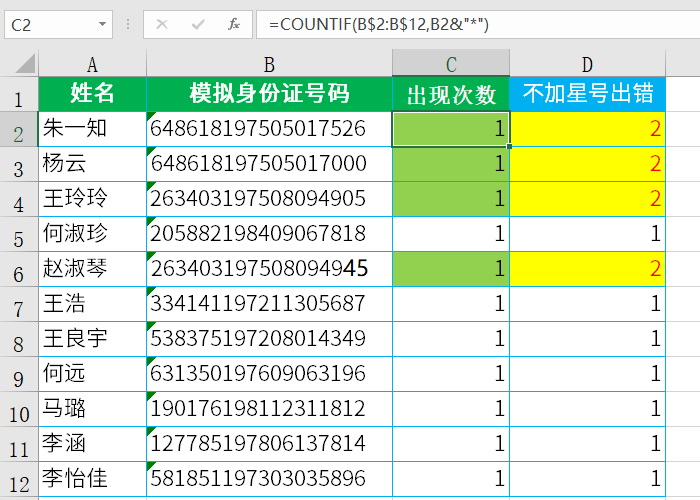Select cell C10 in 马璐 row
This screenshot has width=700, height=500.
451,409
